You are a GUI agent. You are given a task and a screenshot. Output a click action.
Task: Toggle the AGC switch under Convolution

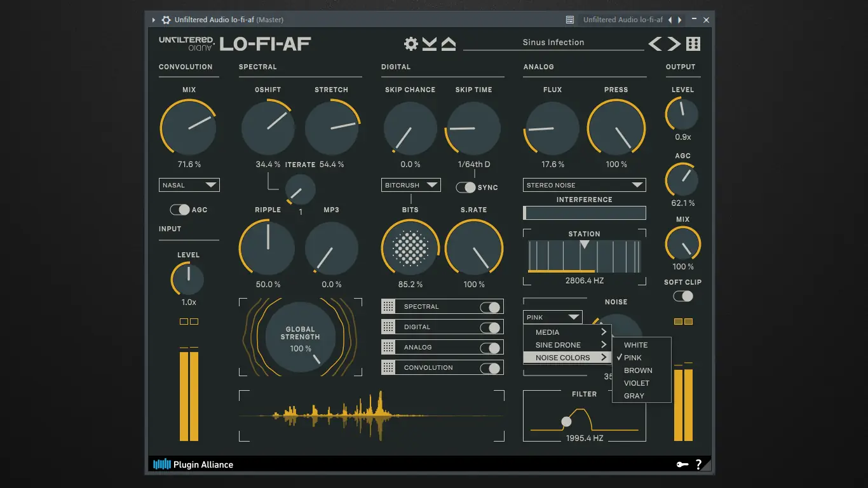(x=180, y=210)
